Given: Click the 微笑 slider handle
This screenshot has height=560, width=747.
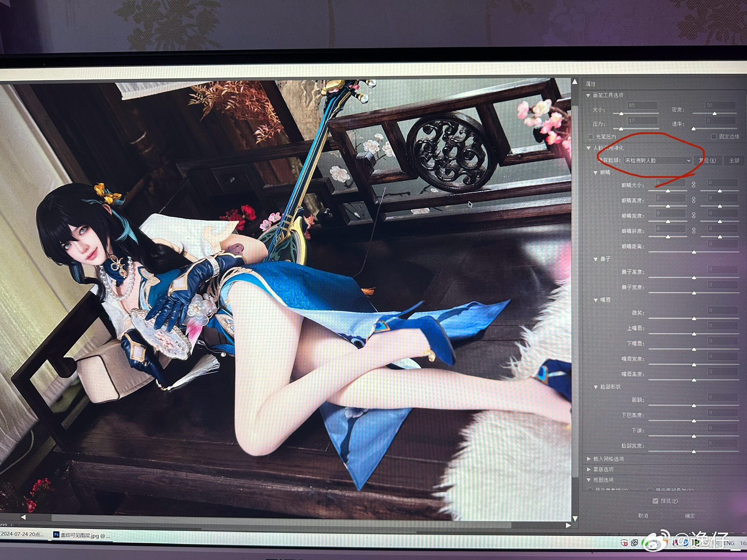Looking at the screenshot, I should [694, 319].
